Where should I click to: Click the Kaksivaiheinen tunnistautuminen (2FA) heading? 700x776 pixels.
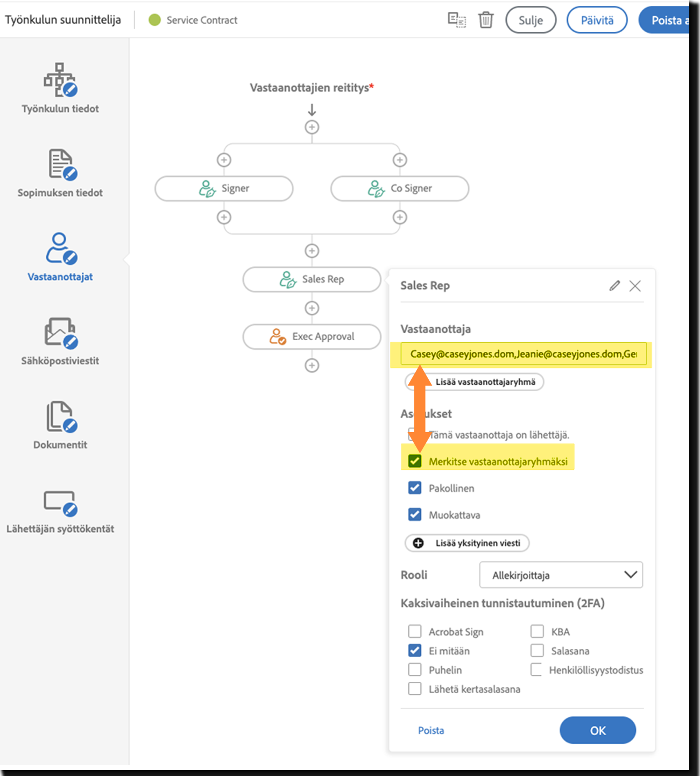tap(503, 603)
